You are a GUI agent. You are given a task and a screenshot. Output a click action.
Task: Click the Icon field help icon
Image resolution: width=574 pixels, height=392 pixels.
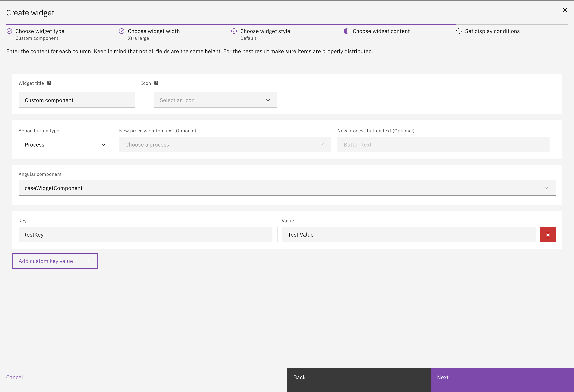tap(156, 83)
